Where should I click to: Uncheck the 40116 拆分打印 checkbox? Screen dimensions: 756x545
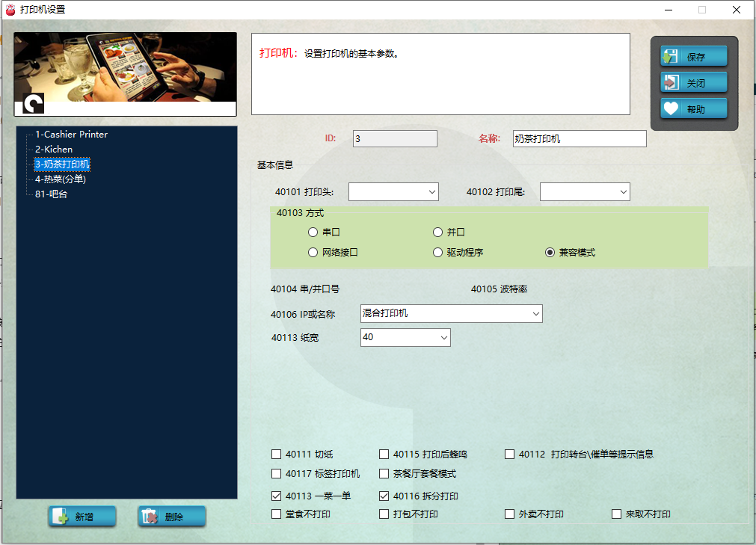click(384, 496)
